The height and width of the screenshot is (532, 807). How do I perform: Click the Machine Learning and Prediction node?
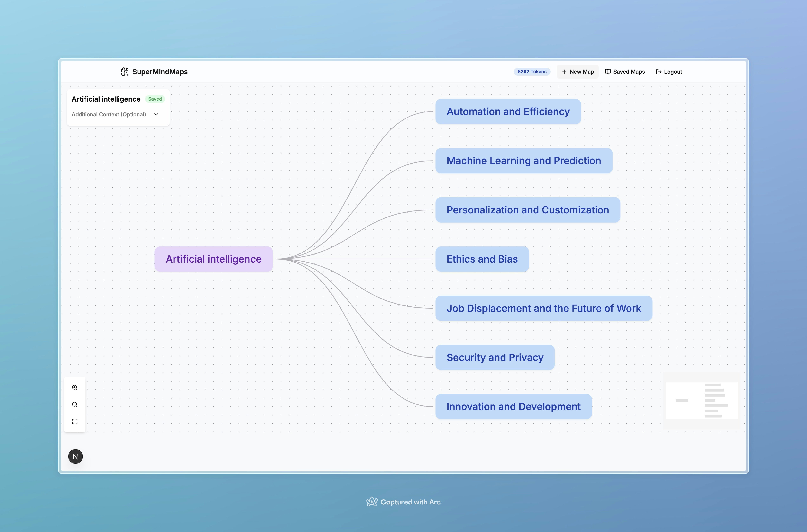click(x=523, y=161)
